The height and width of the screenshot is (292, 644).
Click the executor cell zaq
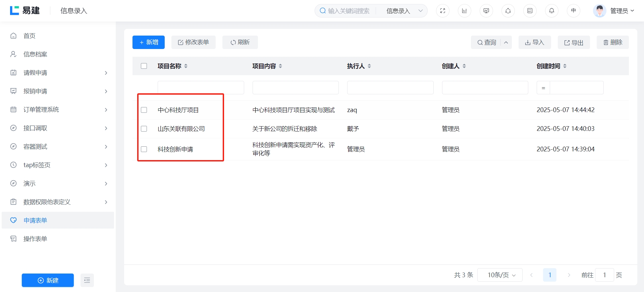coord(352,110)
